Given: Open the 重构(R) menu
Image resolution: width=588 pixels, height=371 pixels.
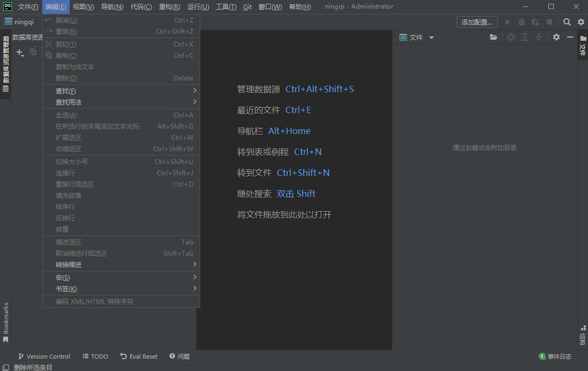Looking at the screenshot, I should (x=170, y=7).
